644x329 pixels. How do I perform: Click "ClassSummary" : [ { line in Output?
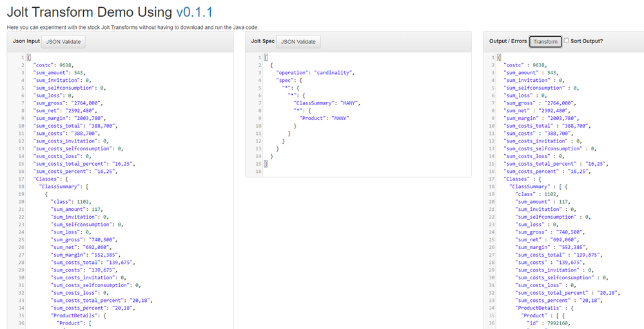coord(538,186)
